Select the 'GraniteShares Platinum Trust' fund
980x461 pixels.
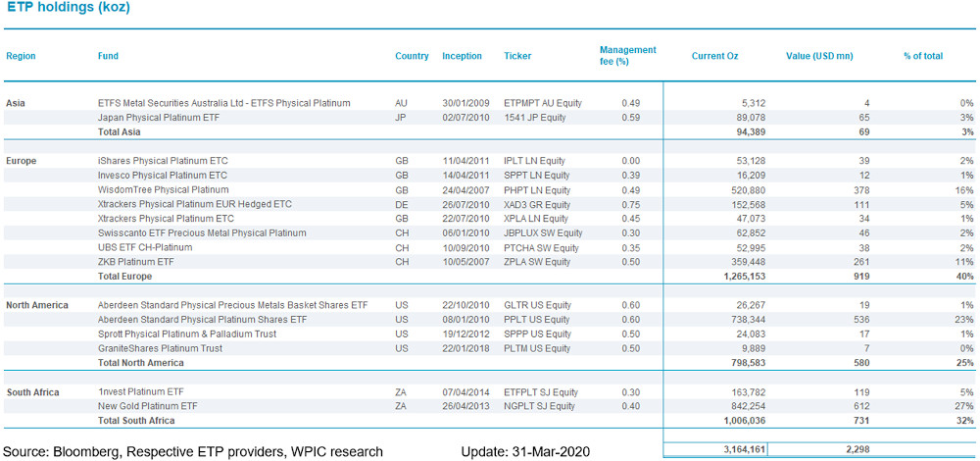160,348
